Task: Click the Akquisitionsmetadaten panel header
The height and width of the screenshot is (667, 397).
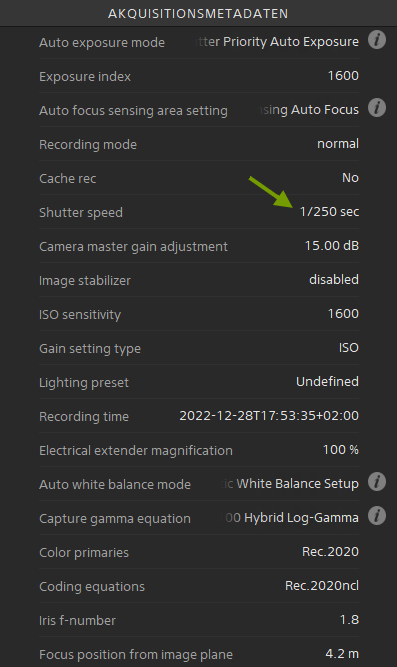Action: coord(198,13)
